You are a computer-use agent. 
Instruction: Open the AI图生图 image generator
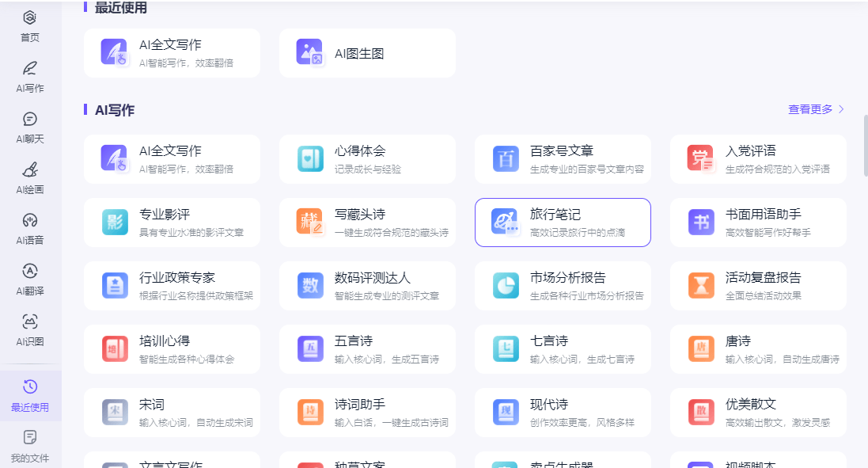(x=366, y=52)
